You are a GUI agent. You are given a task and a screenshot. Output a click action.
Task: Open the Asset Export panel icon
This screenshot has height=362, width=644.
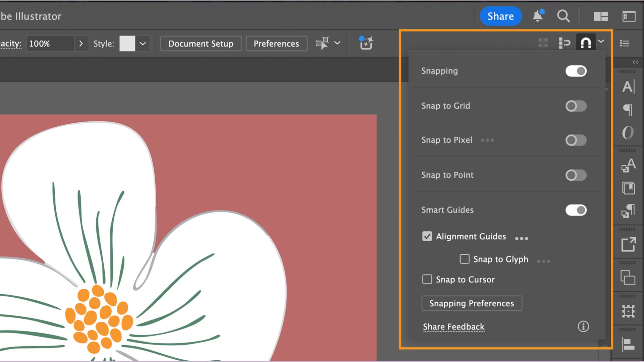(x=628, y=244)
